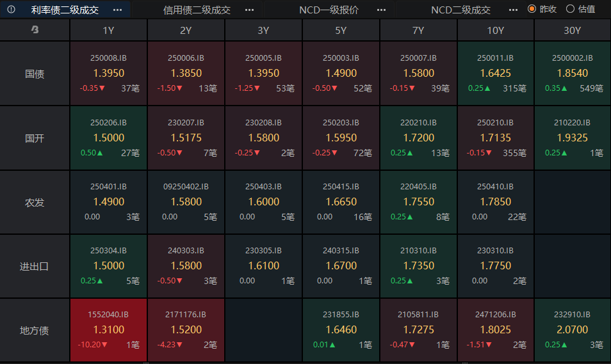Select the 农发 row label
This screenshot has height=364, width=611.
point(35,202)
